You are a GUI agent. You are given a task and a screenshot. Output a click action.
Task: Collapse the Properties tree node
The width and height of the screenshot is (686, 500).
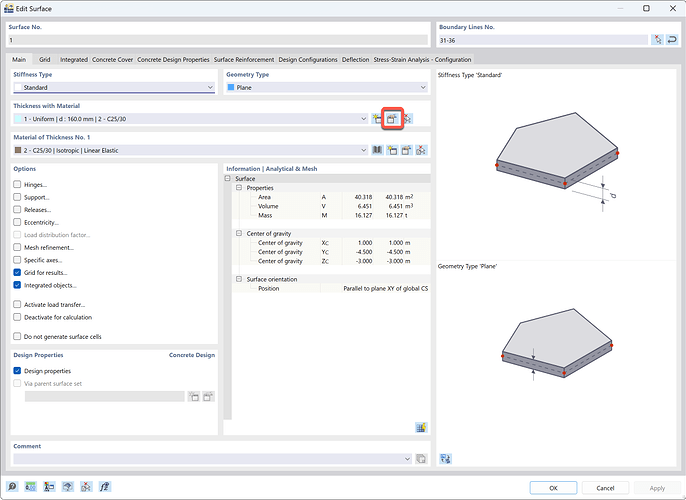click(x=239, y=188)
